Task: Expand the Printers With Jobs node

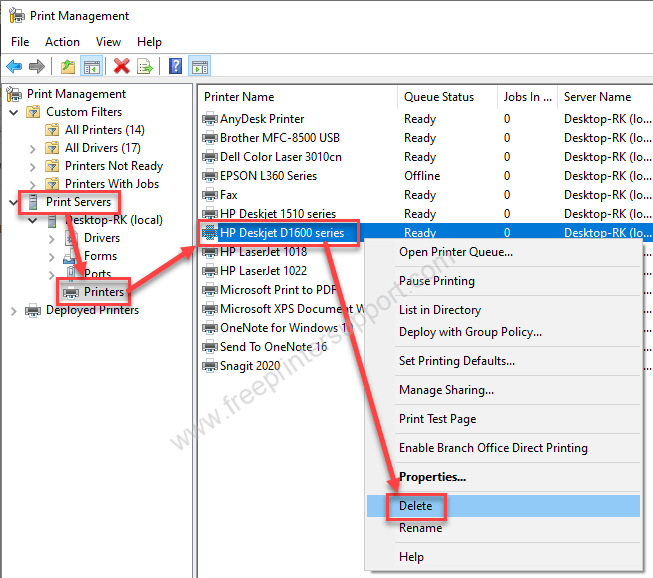Action: coord(32,184)
